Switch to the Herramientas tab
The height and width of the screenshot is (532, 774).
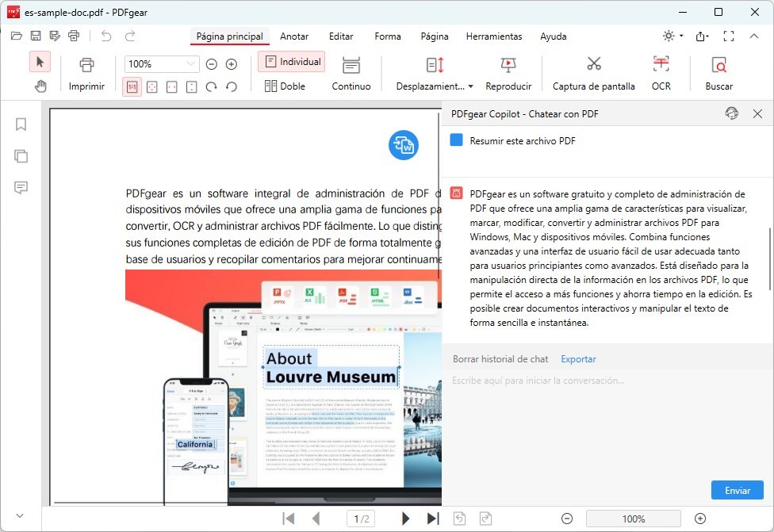coord(493,36)
